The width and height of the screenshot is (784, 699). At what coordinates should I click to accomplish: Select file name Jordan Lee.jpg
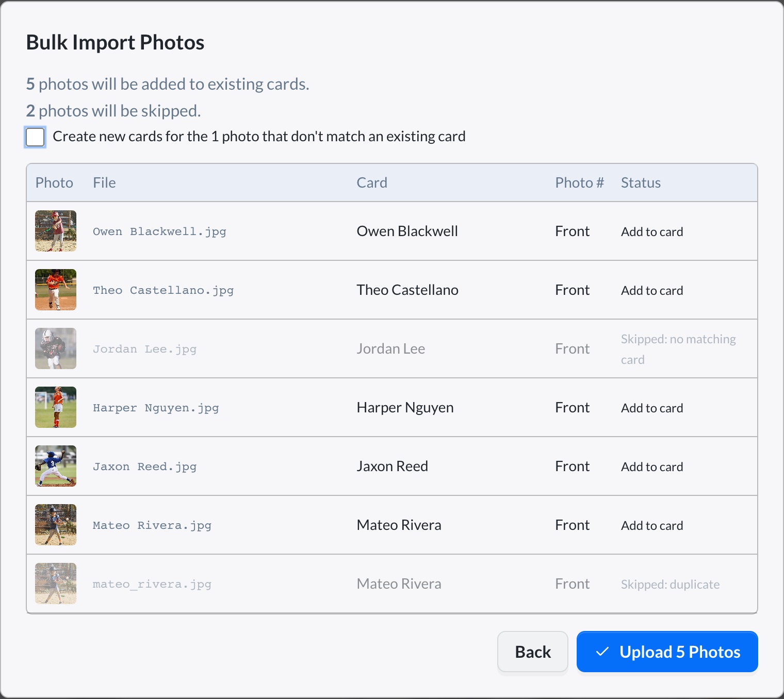pyautogui.click(x=144, y=349)
